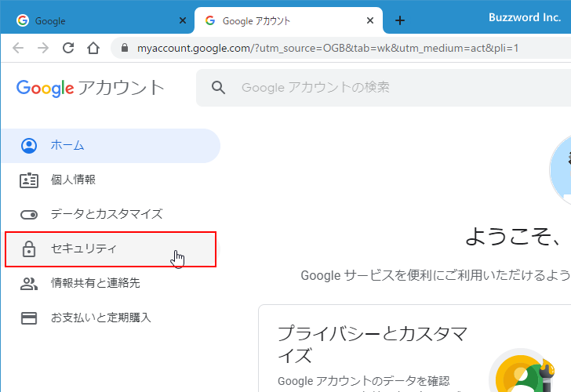This screenshot has width=571, height=392.
Task: Reload the current page
Action: click(68, 48)
